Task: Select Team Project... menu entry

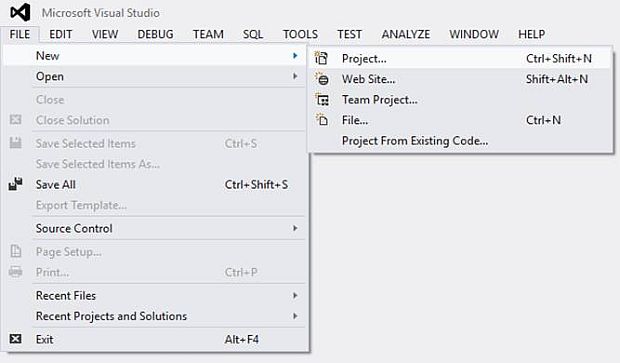Action: [x=460, y=100]
